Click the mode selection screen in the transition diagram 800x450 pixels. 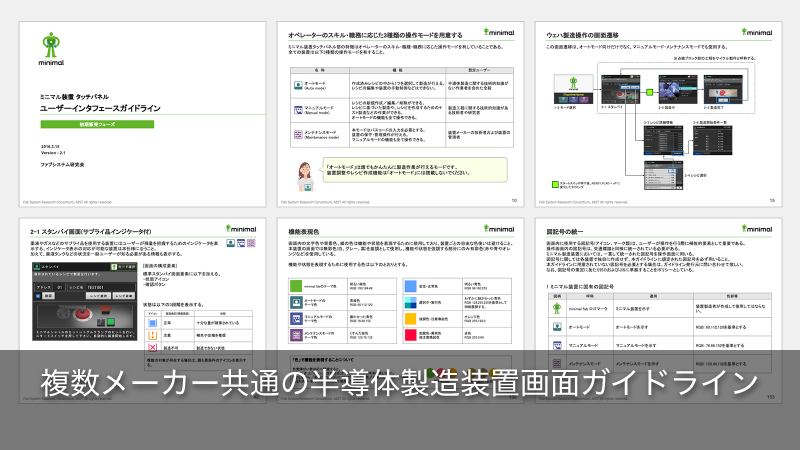[573, 89]
